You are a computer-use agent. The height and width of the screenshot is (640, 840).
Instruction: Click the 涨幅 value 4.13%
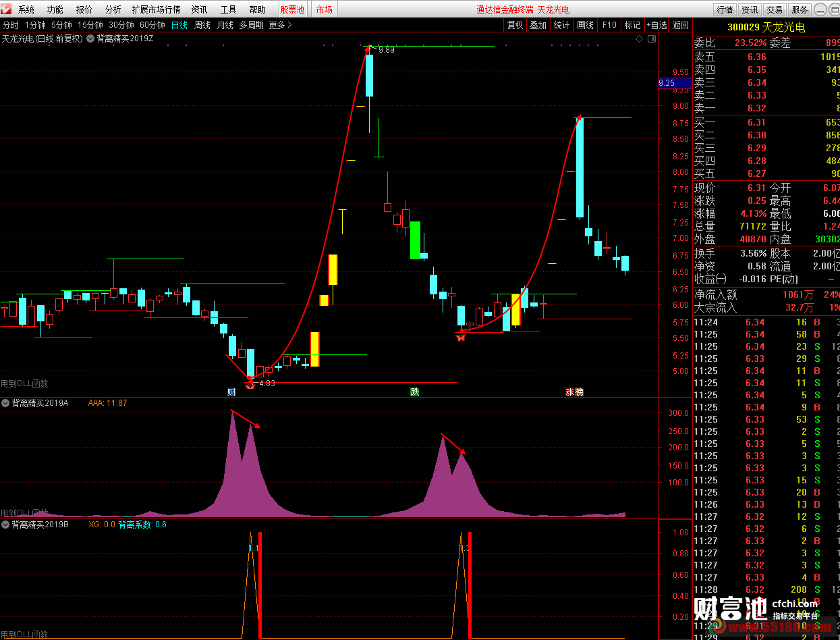pyautogui.click(x=753, y=213)
